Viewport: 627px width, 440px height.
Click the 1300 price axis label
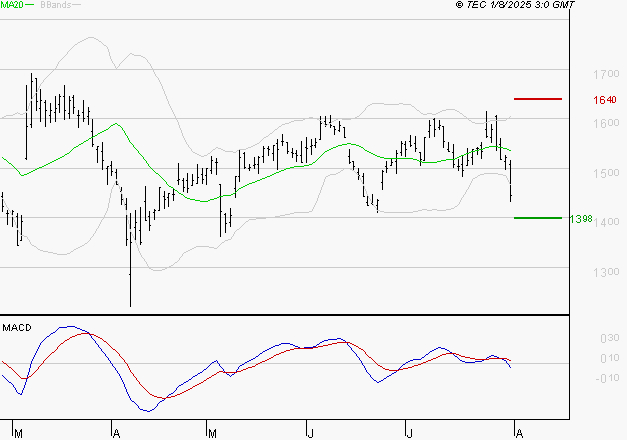(606, 272)
